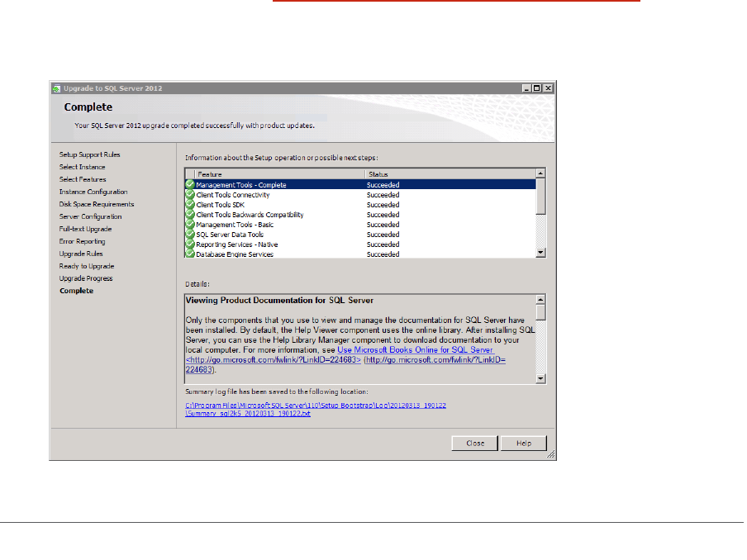The height and width of the screenshot is (560, 747).
Task: Click the Details pane scrollbar thumb
Action: pyautogui.click(x=540, y=312)
